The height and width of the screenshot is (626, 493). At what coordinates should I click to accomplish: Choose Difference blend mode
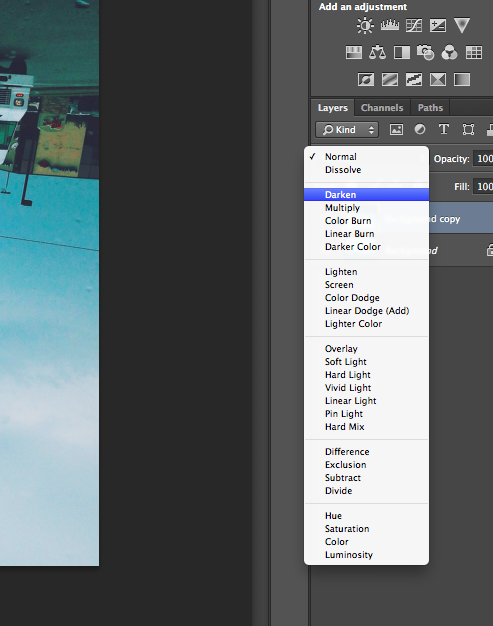tap(366, 452)
